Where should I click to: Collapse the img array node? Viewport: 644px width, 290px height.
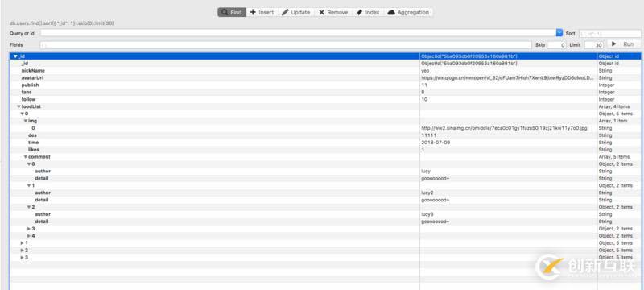(x=26, y=121)
